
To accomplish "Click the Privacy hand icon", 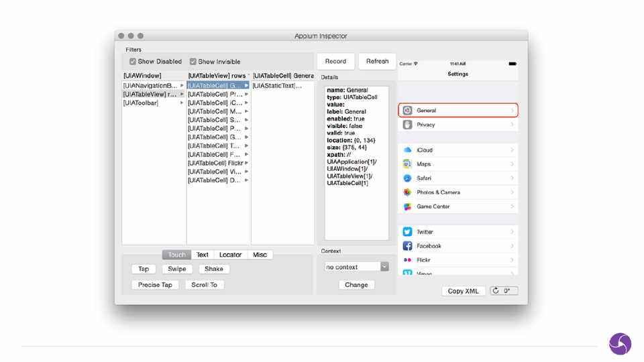I will coord(407,125).
